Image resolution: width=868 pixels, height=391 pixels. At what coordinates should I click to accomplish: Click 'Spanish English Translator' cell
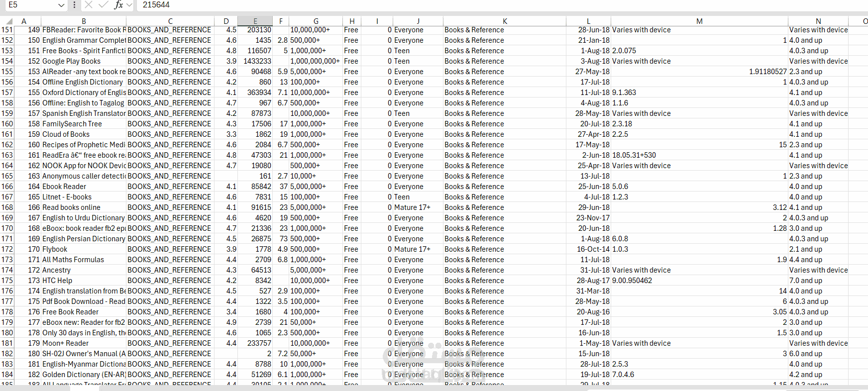[84, 113]
